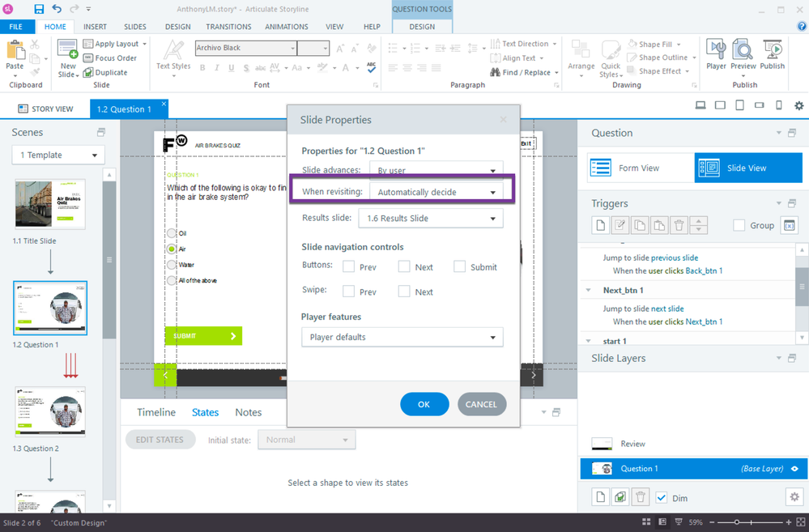Click the Paste clipboard icon
Viewport: 809px width, 532px height.
(15, 50)
